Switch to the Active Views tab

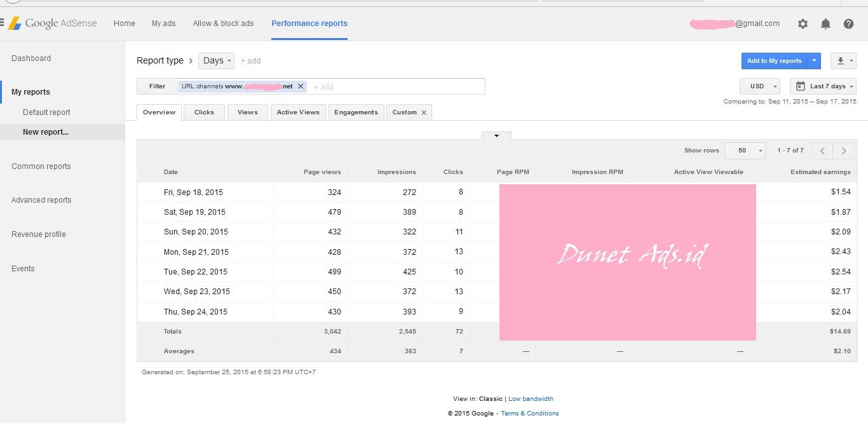298,112
